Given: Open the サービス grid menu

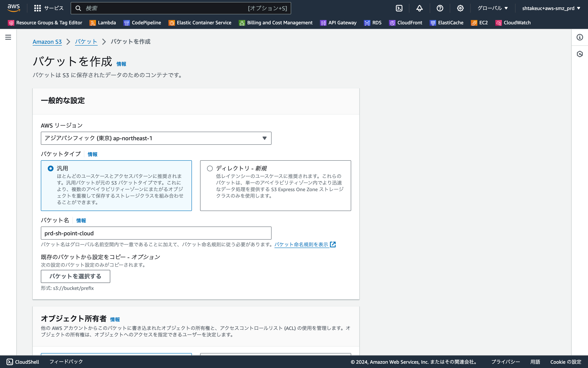Looking at the screenshot, I should point(49,8).
